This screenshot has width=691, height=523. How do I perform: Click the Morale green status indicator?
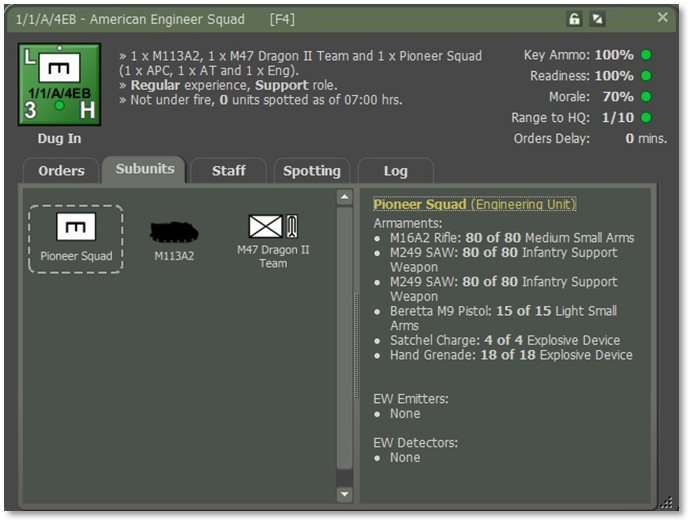[x=646, y=97]
